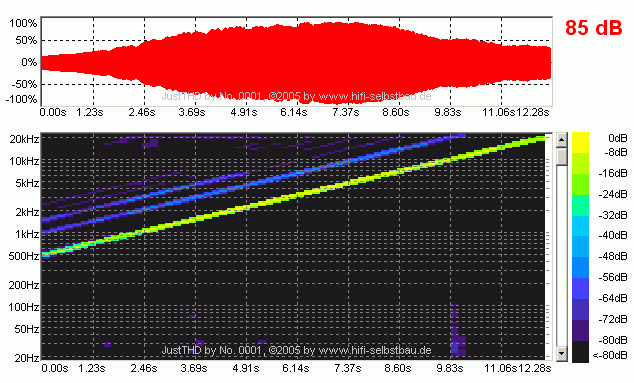Click the spectrogram vertical scrollbar thumb
Screen dimensions: 634x383
[x=561, y=157]
